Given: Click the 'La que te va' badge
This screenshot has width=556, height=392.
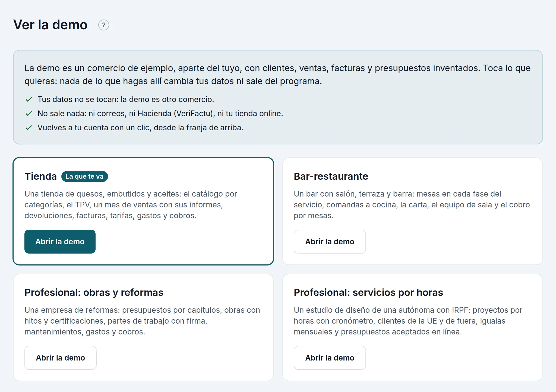Looking at the screenshot, I should point(84,176).
